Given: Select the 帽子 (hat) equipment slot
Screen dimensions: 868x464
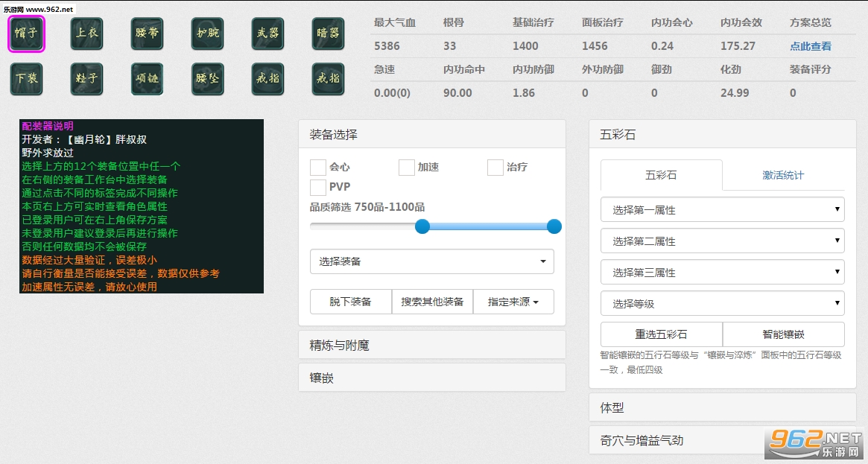Looking at the screenshot, I should tap(26, 34).
